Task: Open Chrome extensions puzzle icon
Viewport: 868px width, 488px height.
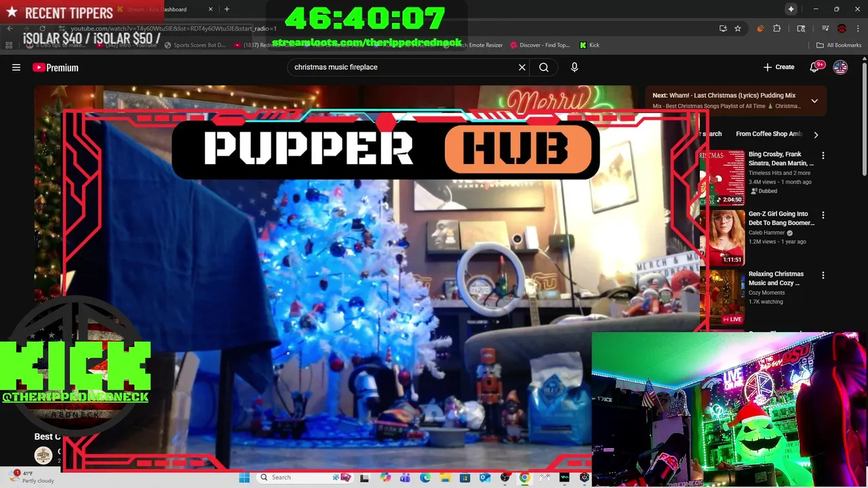Action: [777, 28]
